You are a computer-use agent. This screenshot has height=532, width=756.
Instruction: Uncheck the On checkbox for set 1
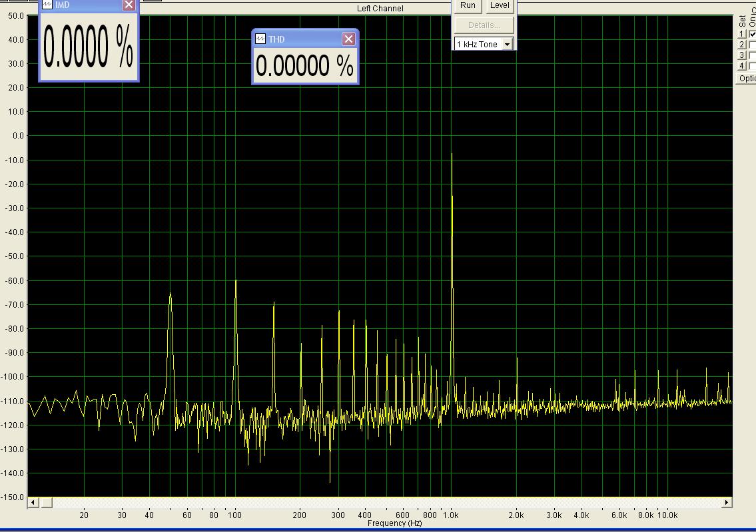tap(753, 34)
